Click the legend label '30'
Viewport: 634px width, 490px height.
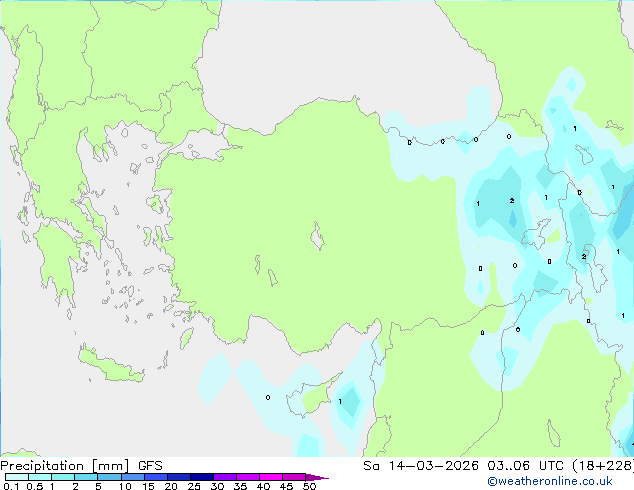[x=217, y=486]
